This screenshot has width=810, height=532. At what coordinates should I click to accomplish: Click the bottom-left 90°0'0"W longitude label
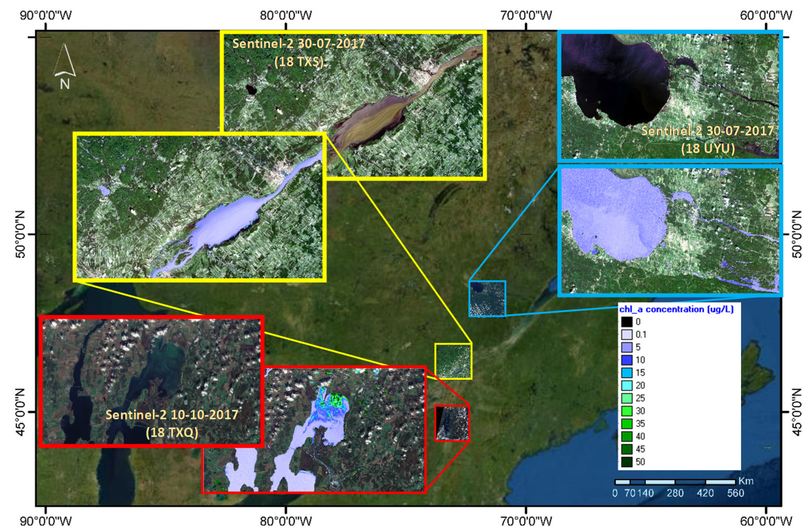[46, 522]
